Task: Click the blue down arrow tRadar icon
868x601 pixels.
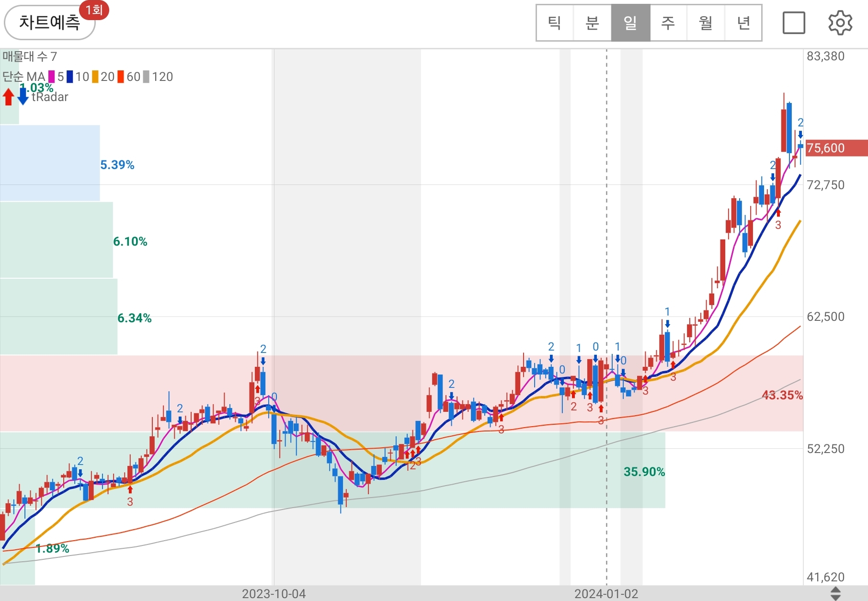Action: point(23,96)
